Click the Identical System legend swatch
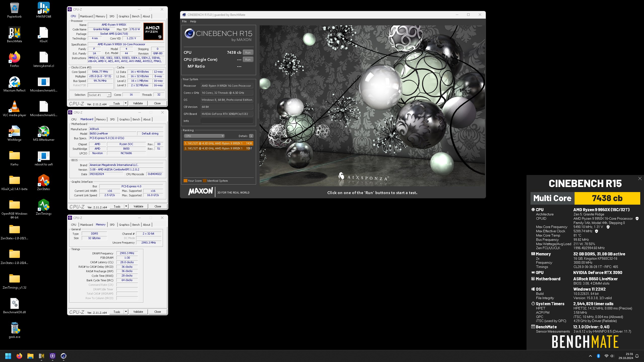 [205, 180]
